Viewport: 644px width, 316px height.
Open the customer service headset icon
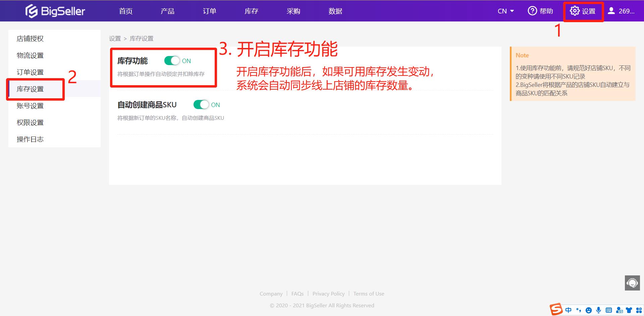[632, 283]
